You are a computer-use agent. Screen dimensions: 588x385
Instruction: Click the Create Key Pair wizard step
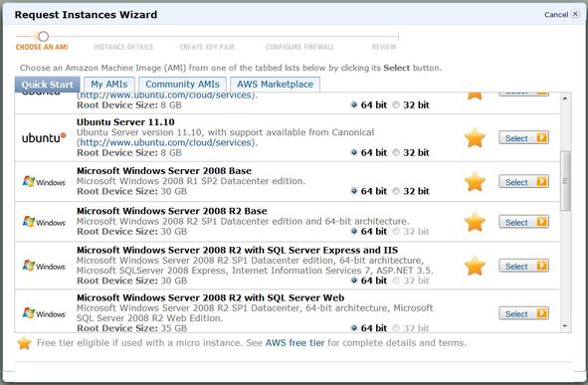point(207,47)
